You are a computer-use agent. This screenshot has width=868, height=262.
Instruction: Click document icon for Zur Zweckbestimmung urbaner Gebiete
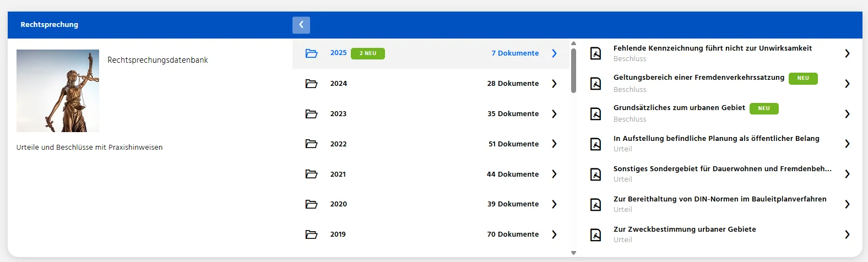click(x=595, y=234)
